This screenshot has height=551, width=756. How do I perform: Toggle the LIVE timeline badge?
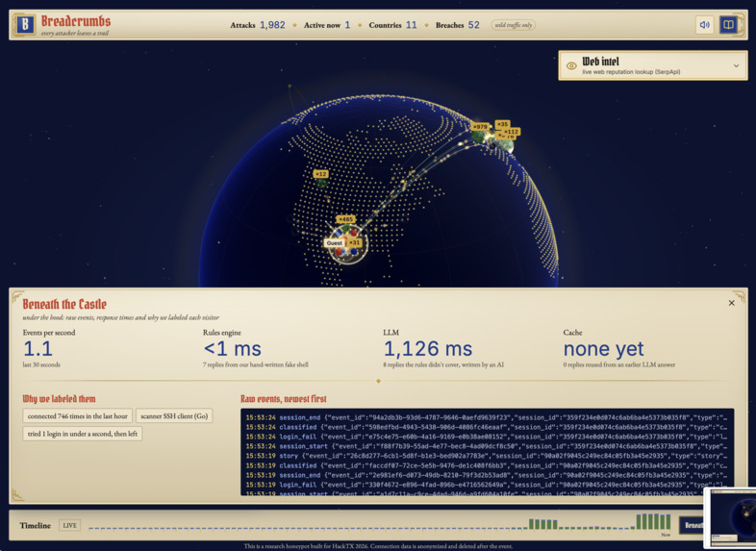point(69,525)
